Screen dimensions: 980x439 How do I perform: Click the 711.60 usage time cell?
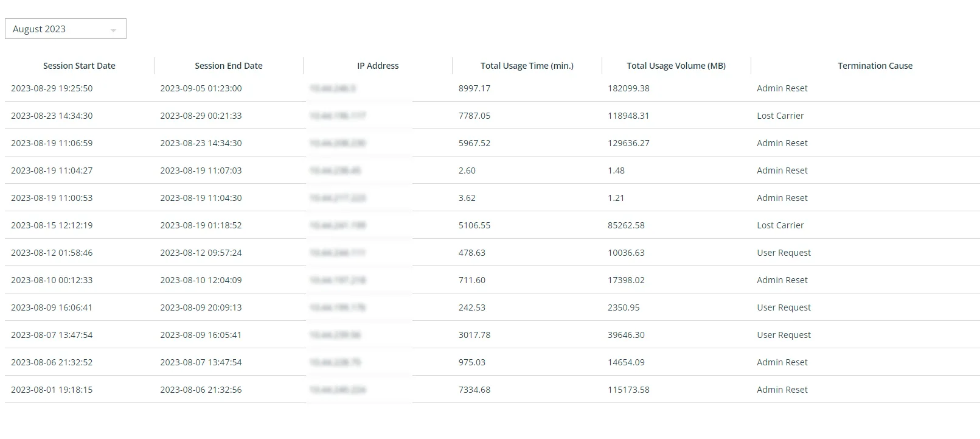click(x=472, y=280)
